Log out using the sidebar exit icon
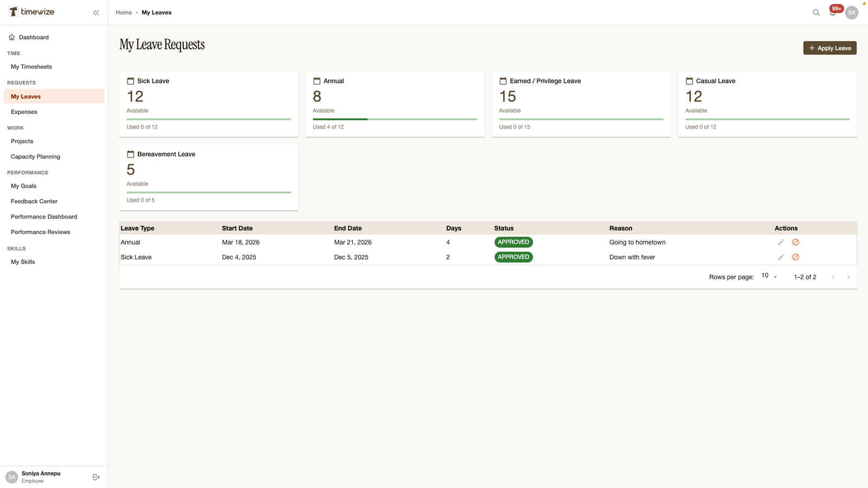The height and width of the screenshot is (488, 868). 96,477
